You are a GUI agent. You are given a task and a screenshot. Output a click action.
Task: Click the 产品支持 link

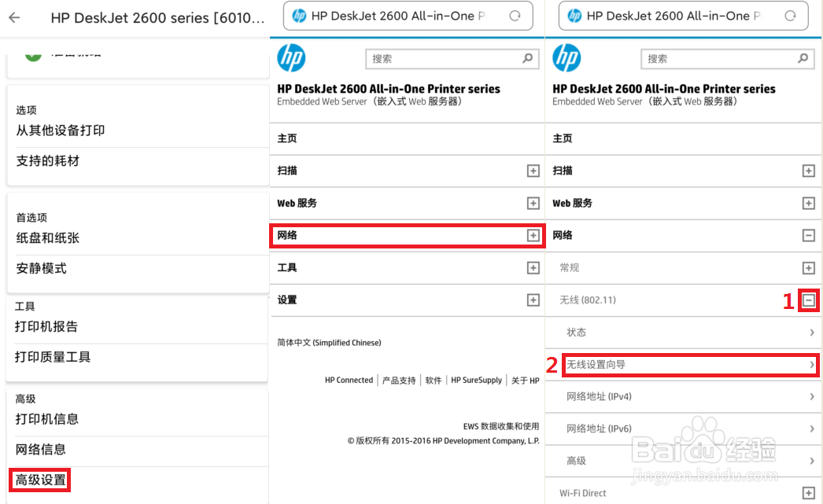pyautogui.click(x=399, y=381)
